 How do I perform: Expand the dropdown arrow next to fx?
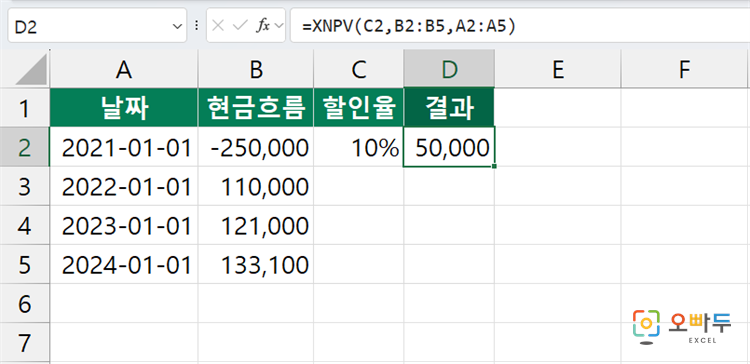pyautogui.click(x=279, y=26)
